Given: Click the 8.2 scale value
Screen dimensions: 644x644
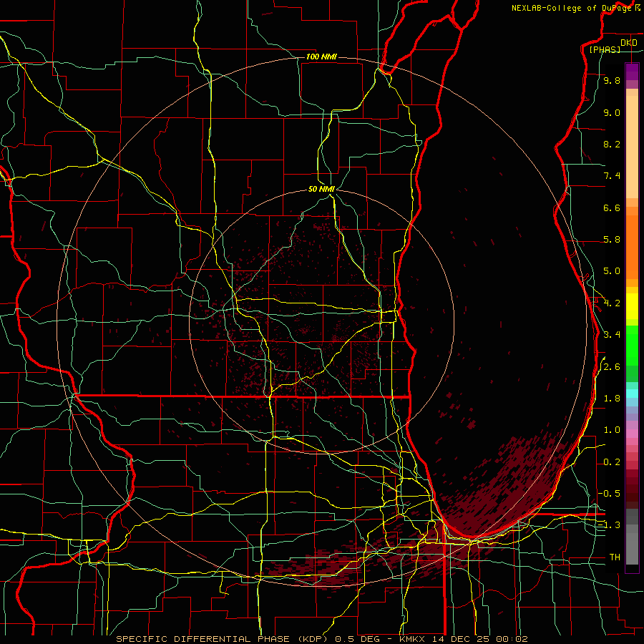Looking at the screenshot, I should point(612,144).
